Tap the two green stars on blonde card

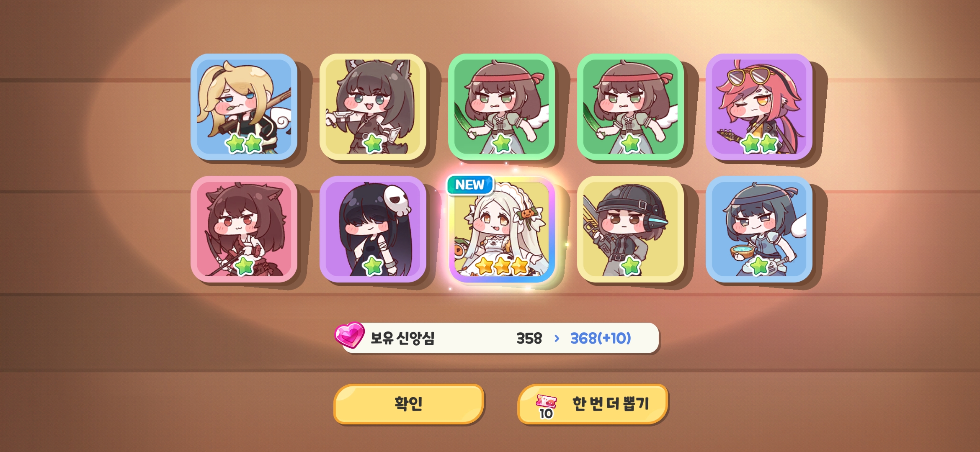[244, 144]
